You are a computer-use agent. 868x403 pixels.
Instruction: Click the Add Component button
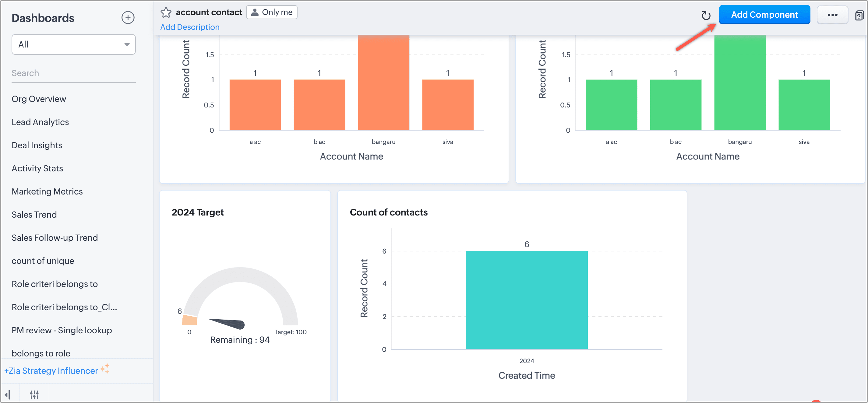click(764, 15)
